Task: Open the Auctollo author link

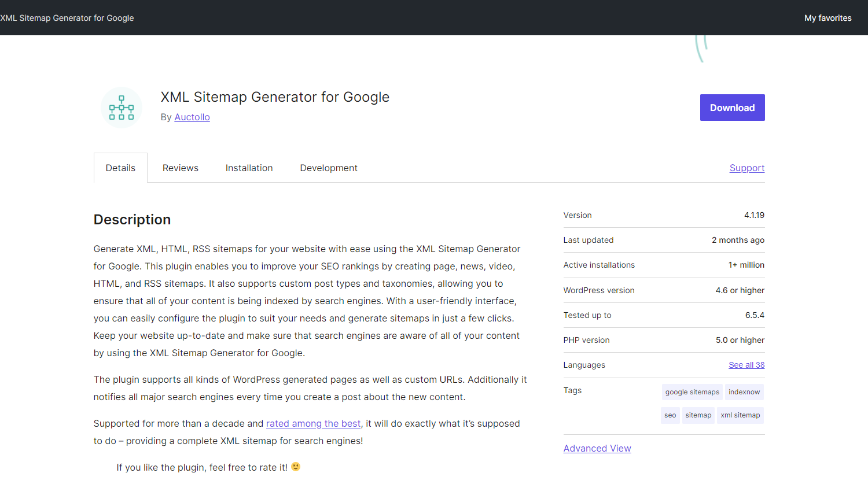Action: pos(192,117)
